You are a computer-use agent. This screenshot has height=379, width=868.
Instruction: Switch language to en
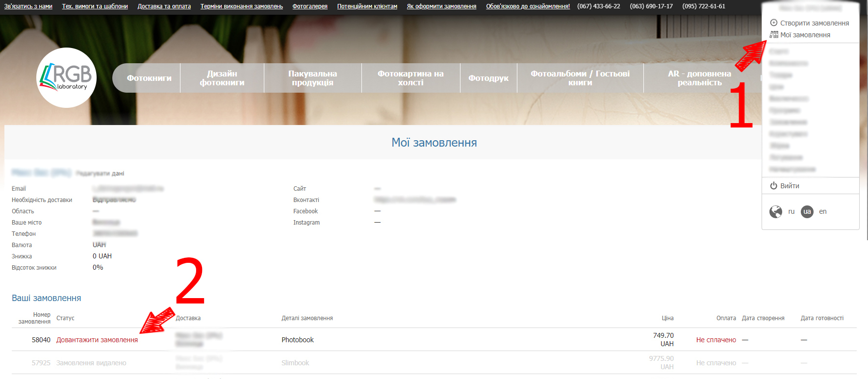[x=823, y=211]
